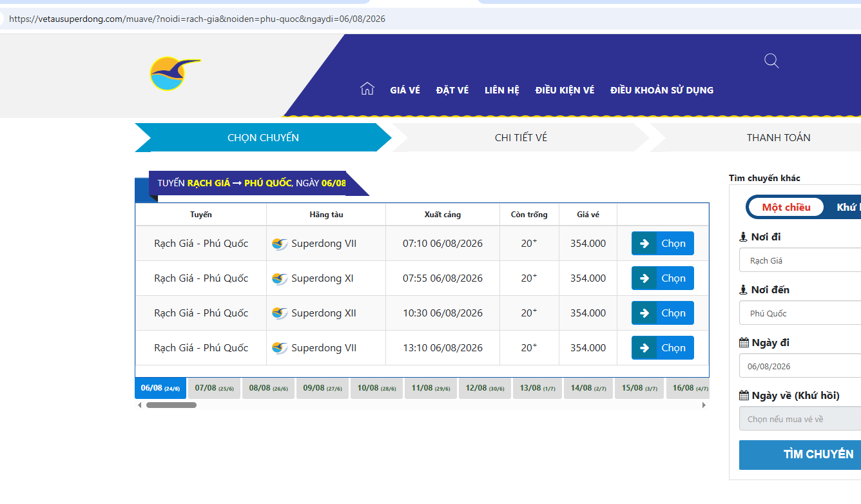
Task: Click departure time 10:30 06/08/2026
Action: [443, 313]
